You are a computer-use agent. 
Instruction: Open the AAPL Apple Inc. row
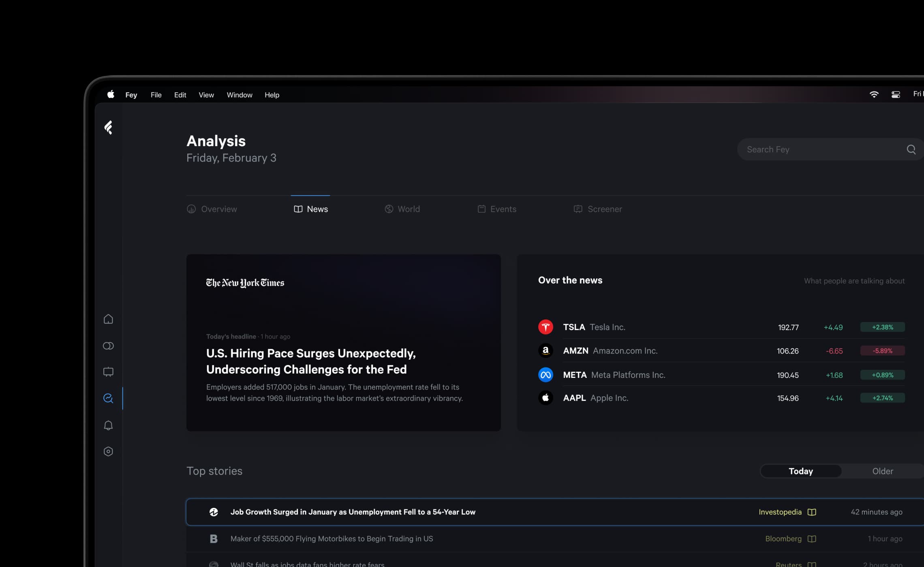click(x=721, y=398)
